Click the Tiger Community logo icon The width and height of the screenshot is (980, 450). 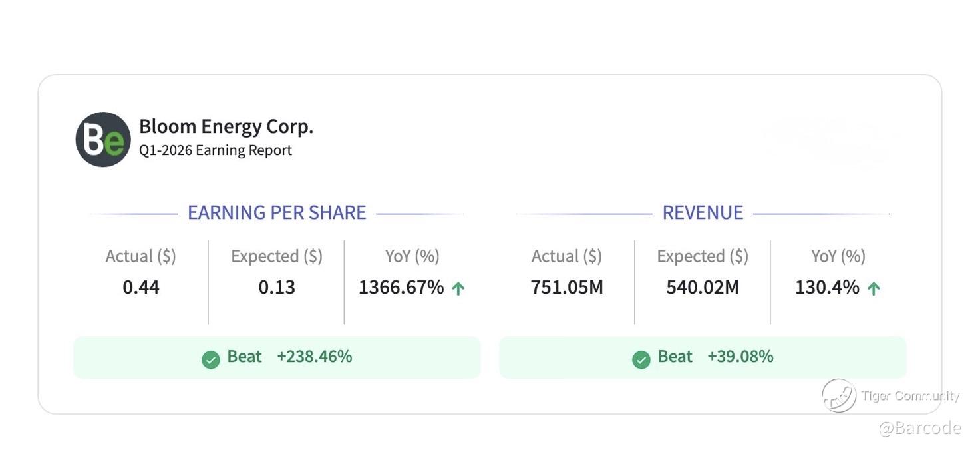pos(838,396)
